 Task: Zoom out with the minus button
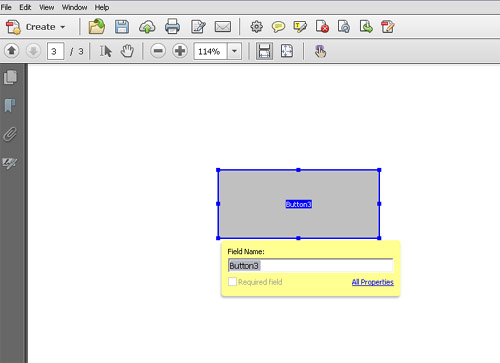(x=158, y=51)
